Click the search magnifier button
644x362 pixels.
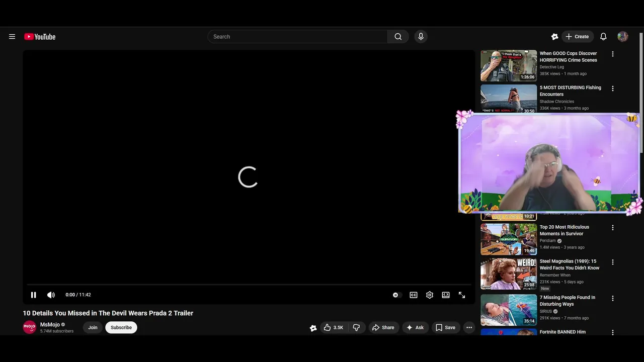398,37
